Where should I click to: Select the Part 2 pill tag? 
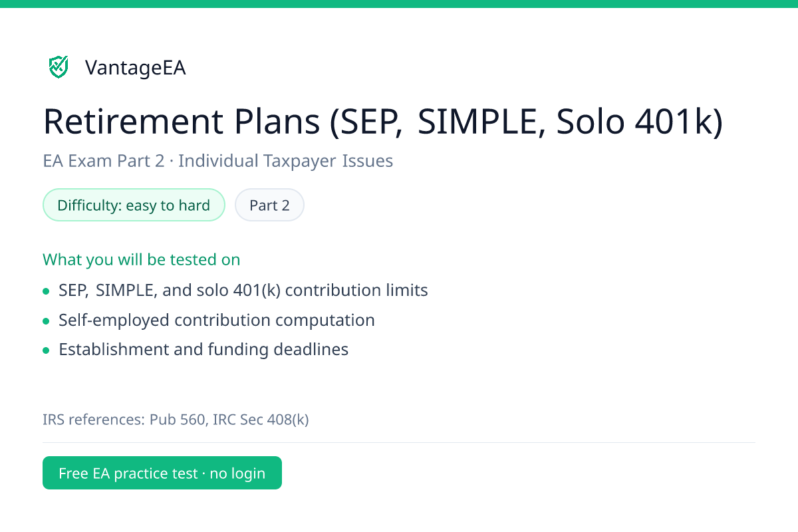pyautogui.click(x=269, y=205)
